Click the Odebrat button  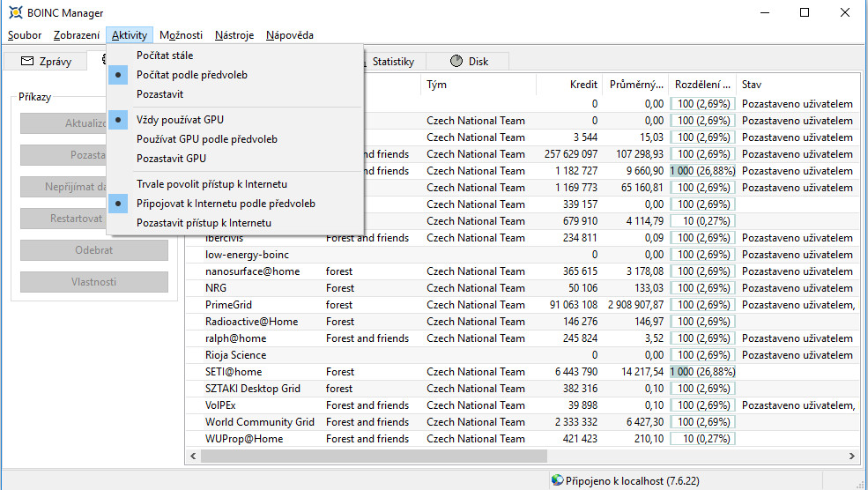point(94,250)
